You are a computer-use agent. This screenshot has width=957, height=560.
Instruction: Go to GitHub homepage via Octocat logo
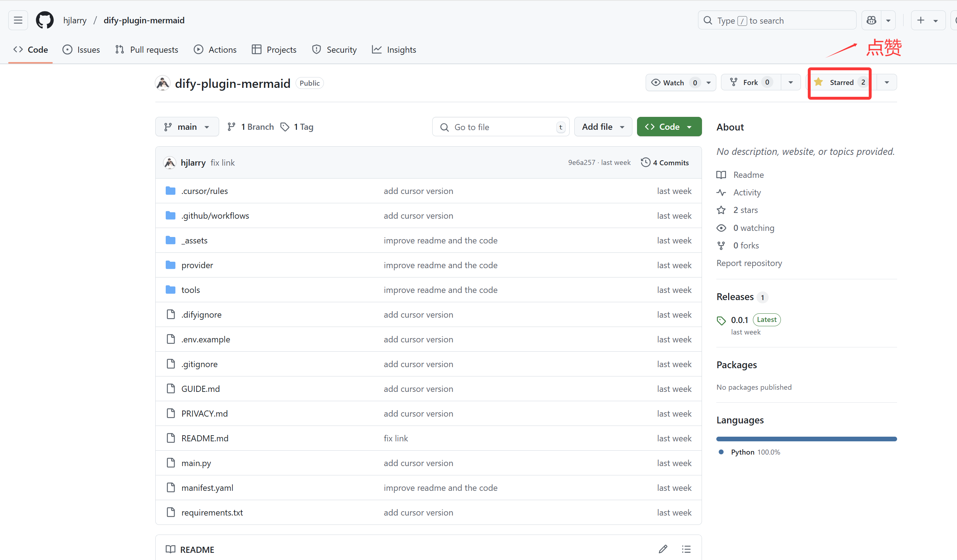point(45,20)
